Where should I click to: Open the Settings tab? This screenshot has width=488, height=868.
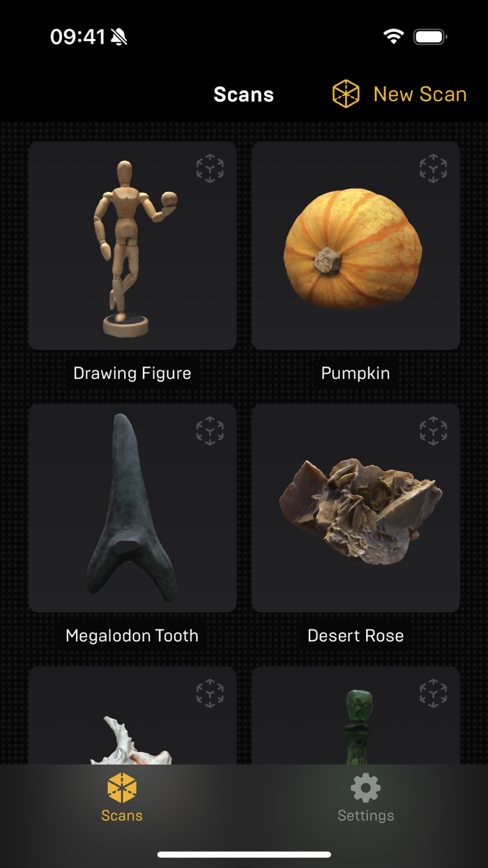(x=365, y=798)
